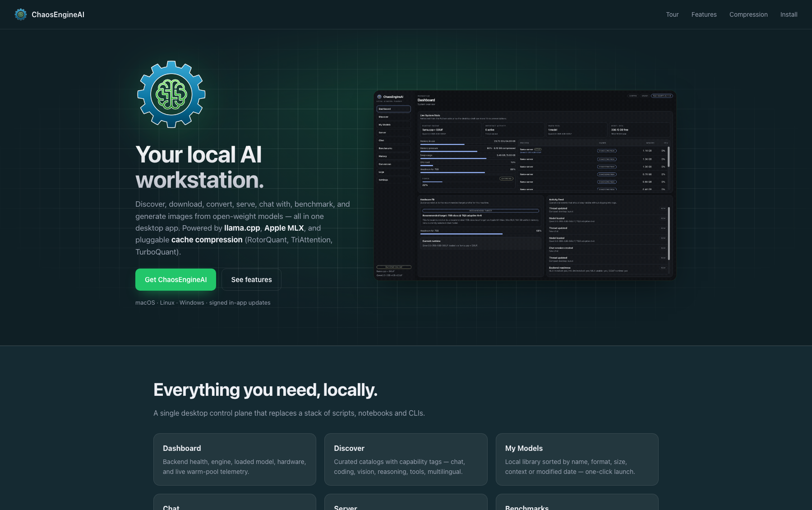Select Benchmarks in the app sidebar
The image size is (812, 510).
point(392,148)
